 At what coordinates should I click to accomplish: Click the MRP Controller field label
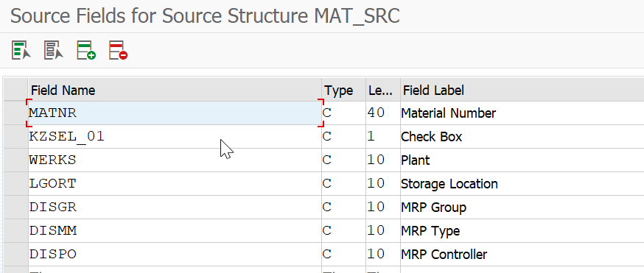(x=444, y=255)
